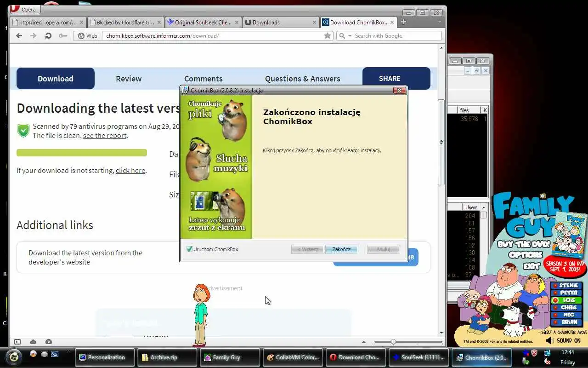Uncheck Uruchom ChomikBox checkbox
Screen dimensions: 588x368
click(189, 249)
